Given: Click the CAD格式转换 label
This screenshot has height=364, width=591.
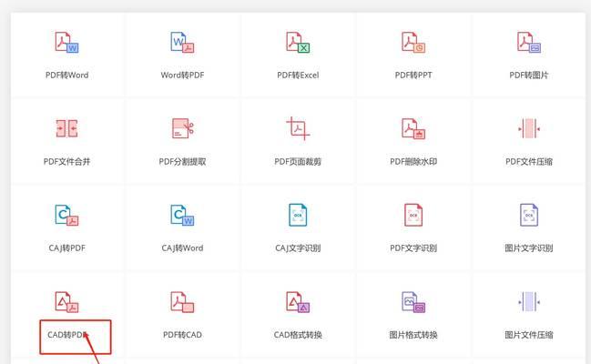Looking at the screenshot, I should (x=298, y=335).
